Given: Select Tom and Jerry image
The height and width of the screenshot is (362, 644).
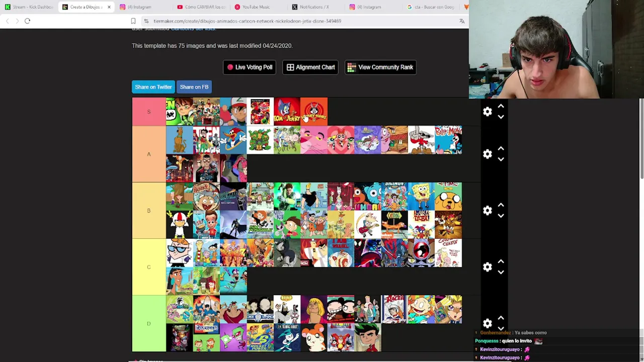Looking at the screenshot, I should (287, 112).
